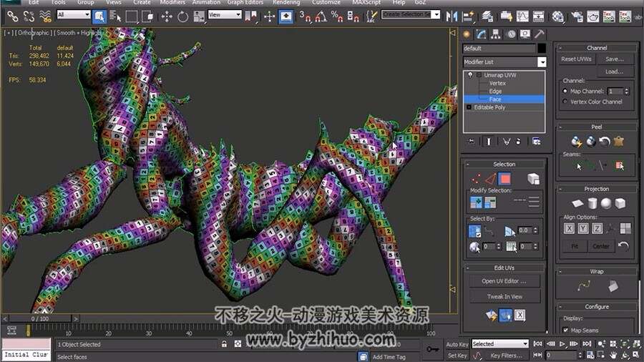Click the Unlink Selection icon

pos(29,16)
